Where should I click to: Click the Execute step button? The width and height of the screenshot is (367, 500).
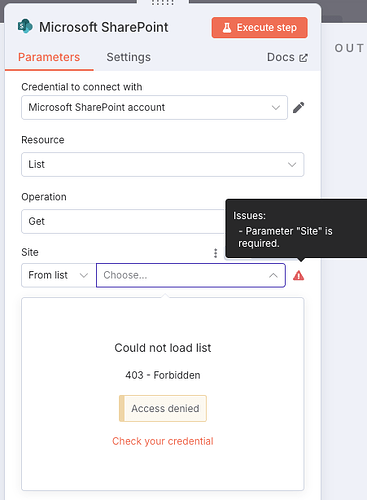tap(259, 28)
